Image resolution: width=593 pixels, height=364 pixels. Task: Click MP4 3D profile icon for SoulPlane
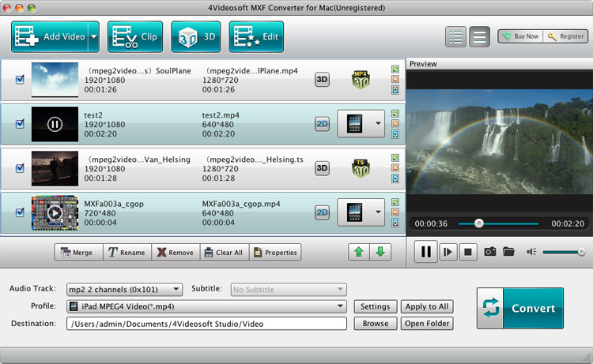click(361, 79)
